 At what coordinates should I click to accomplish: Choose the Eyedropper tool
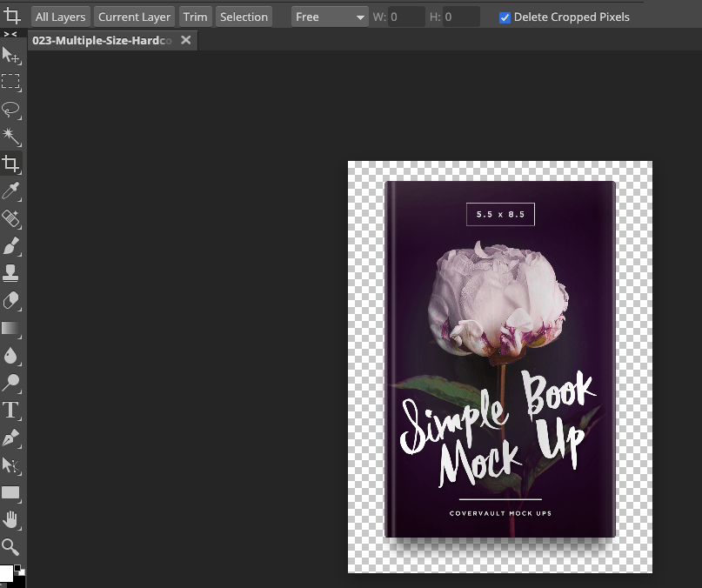(x=10, y=191)
